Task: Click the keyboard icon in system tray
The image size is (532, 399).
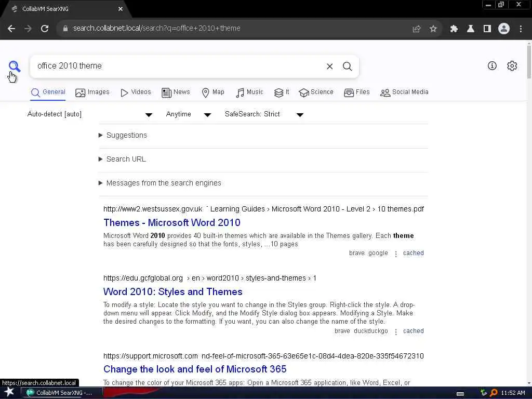Action: 460,394
